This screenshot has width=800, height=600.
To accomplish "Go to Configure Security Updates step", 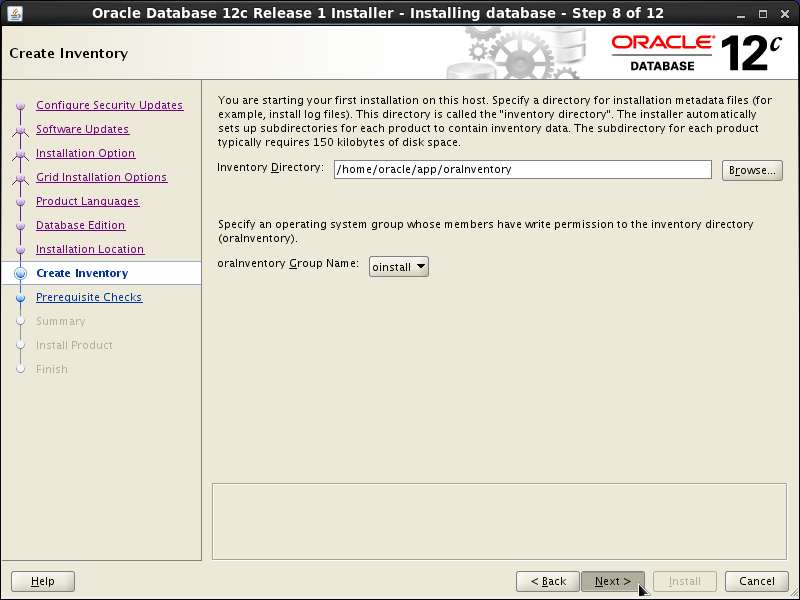I will point(110,105).
